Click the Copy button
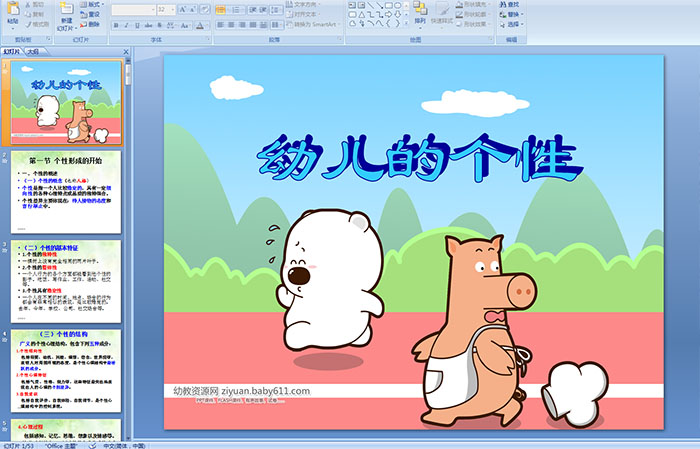 (x=35, y=14)
